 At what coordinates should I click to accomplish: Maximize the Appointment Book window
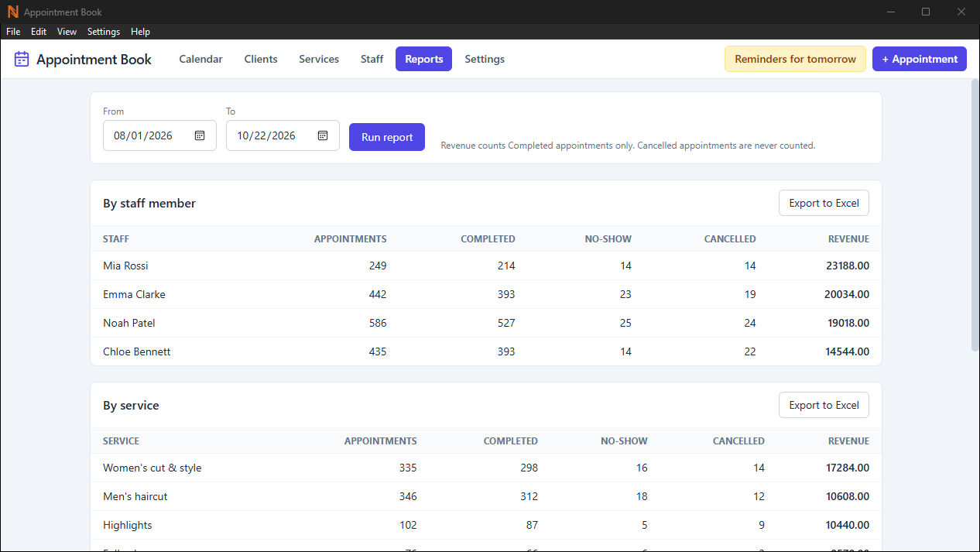coord(926,12)
